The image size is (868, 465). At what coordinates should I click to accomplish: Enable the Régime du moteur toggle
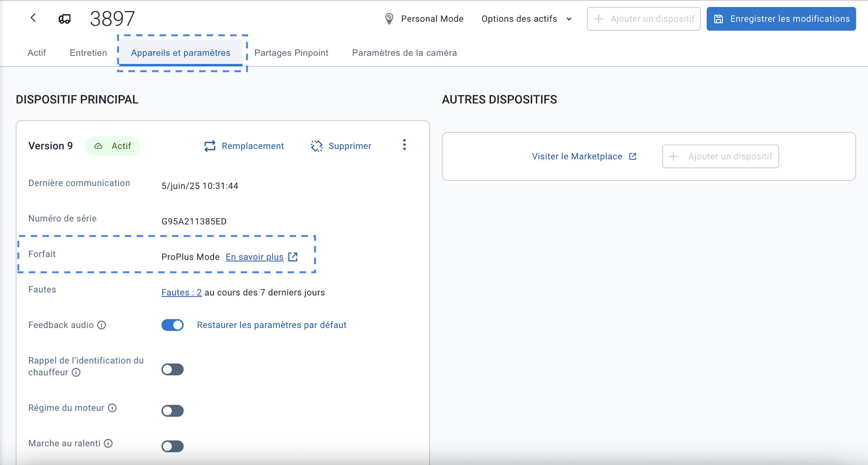click(173, 411)
